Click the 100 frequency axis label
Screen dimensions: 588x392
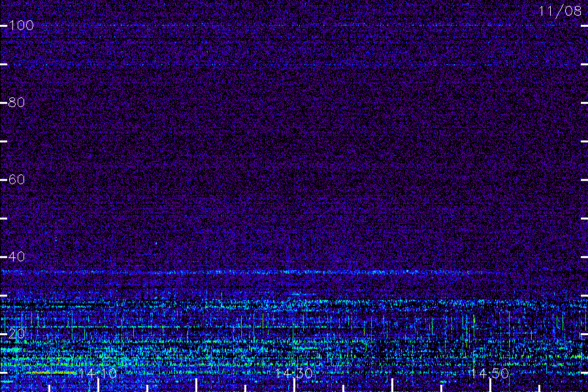click(21, 25)
